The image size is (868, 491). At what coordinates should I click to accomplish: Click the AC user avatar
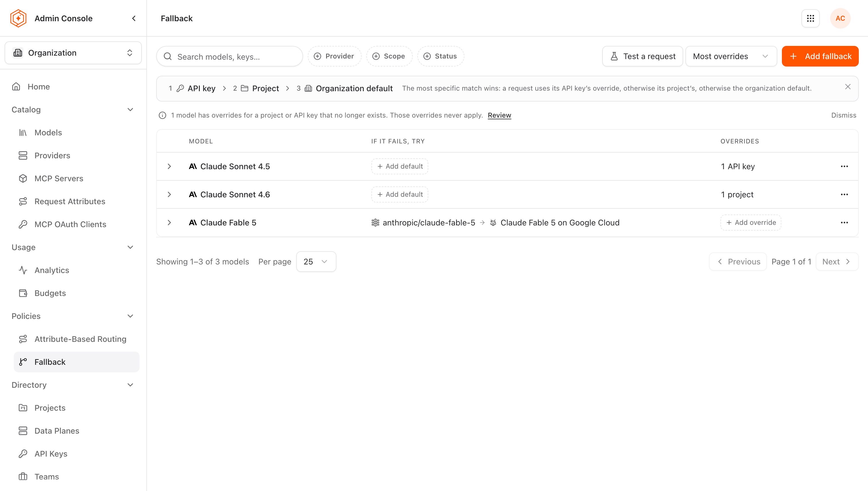[x=840, y=18]
